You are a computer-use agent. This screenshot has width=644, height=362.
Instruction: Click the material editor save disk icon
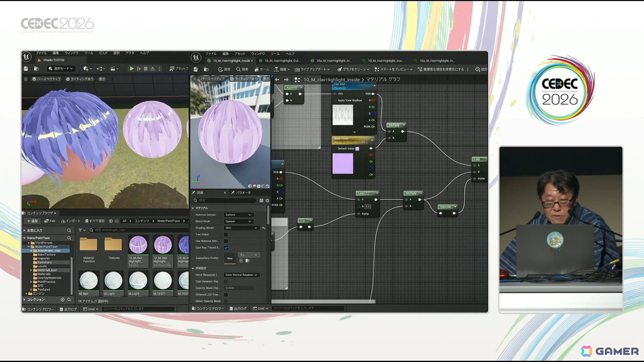195,69
